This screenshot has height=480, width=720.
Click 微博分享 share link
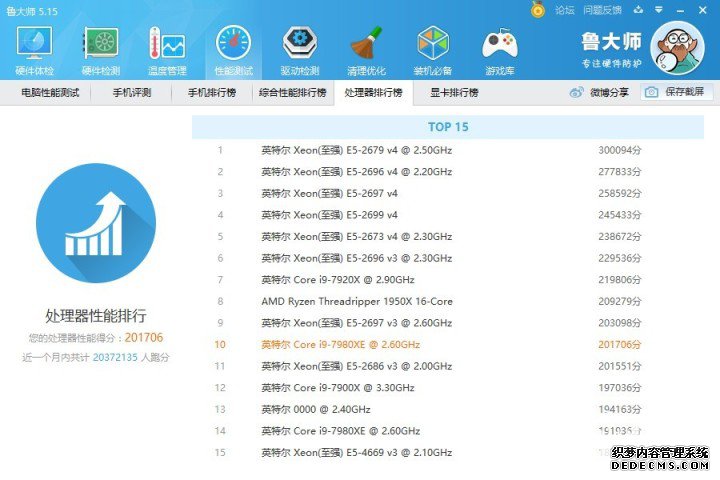[609, 92]
